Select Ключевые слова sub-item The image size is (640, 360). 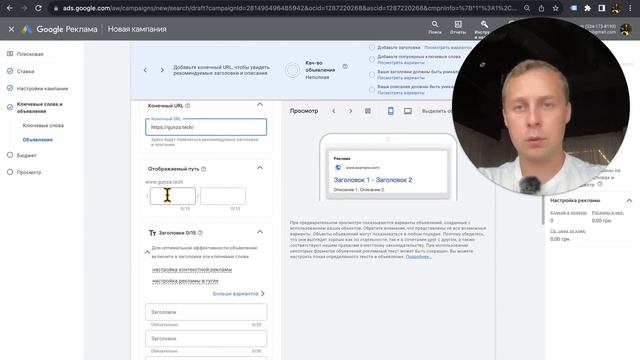tap(43, 125)
